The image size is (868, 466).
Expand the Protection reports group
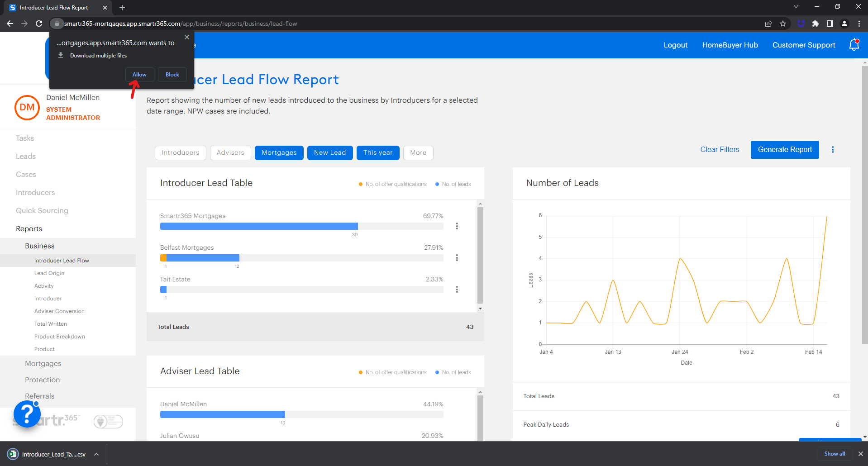43,380
